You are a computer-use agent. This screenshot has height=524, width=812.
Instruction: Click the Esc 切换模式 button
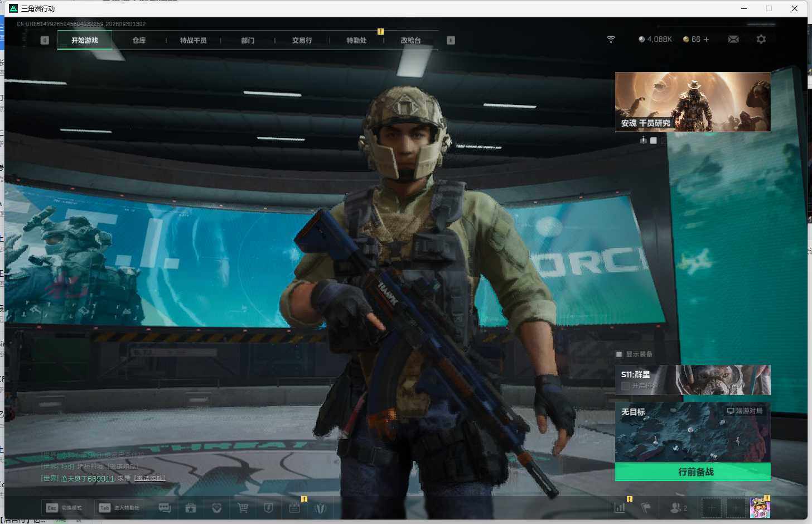[64, 508]
